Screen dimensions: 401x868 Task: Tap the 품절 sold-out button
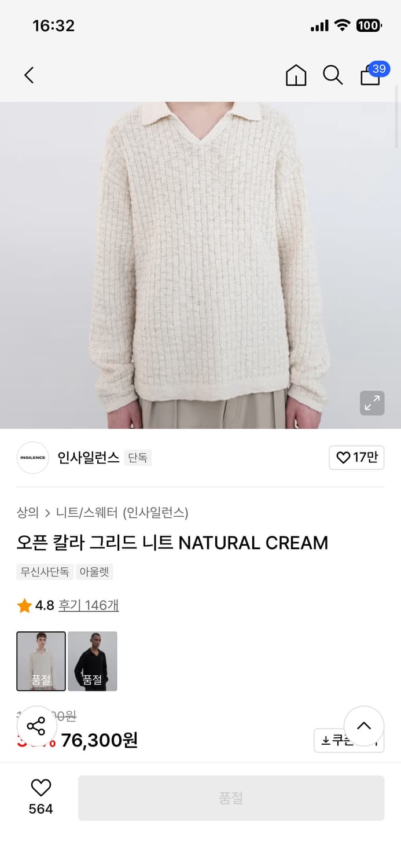[x=231, y=797]
